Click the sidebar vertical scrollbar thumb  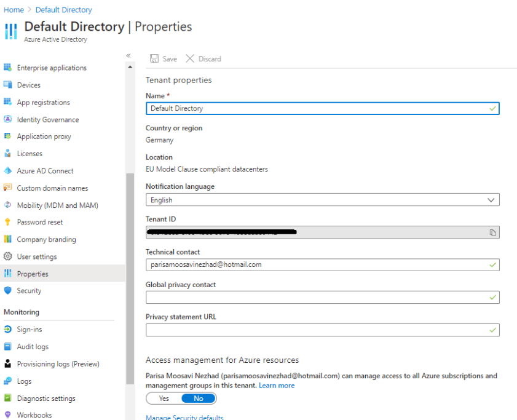130,279
